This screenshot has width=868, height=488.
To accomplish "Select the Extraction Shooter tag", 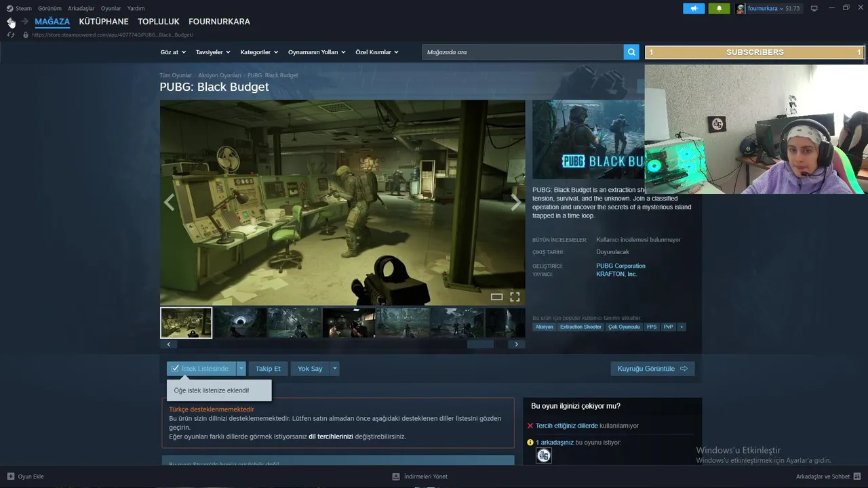I will pos(580,327).
